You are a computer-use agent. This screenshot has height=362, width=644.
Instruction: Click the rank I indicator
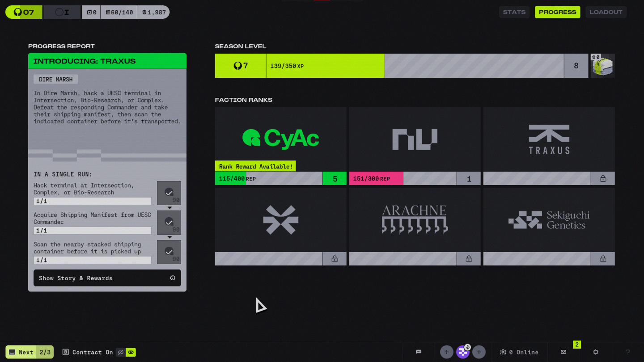(x=62, y=12)
